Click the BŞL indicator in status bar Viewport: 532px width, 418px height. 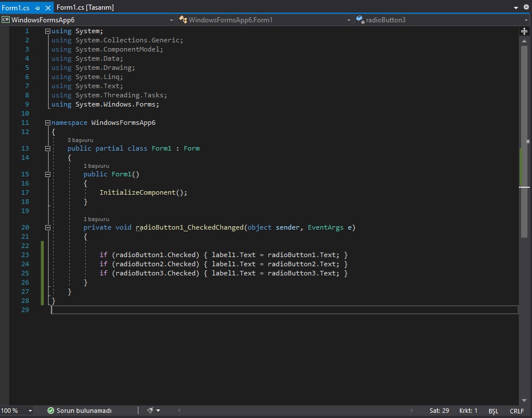click(x=493, y=411)
